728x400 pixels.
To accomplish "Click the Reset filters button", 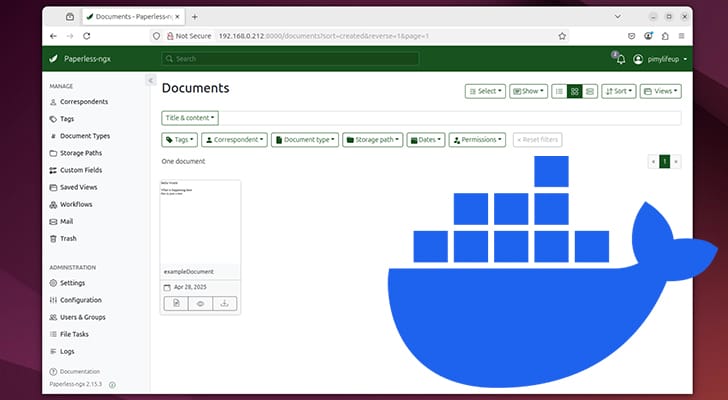I will [x=538, y=140].
